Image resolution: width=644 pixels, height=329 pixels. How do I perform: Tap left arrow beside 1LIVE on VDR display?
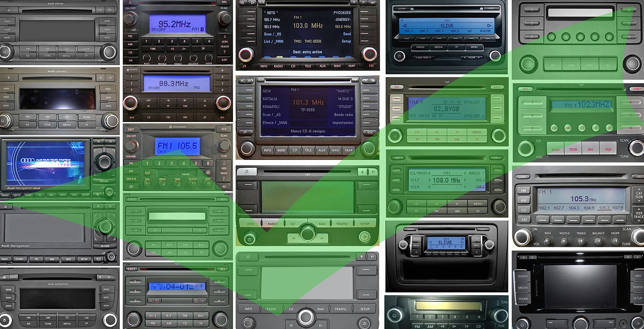point(404,26)
